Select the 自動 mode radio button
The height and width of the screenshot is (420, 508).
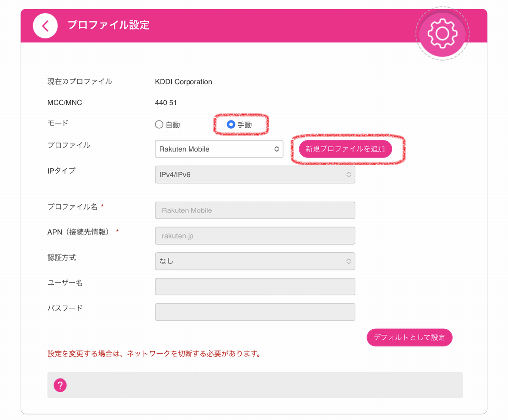coord(159,125)
